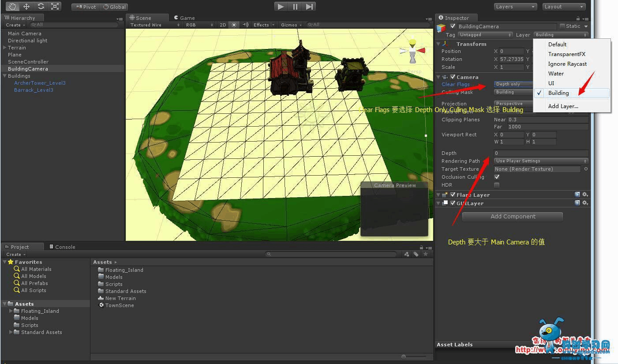Open the Textured Wire draw mode dropdown
The image size is (618, 364).
[154, 25]
